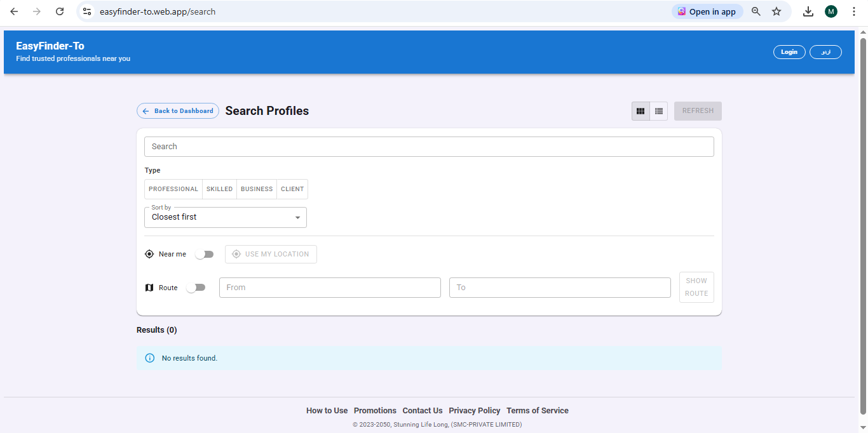Screen dimensions: 868x433
Task: Switch to grid view layout
Action: (x=641, y=111)
